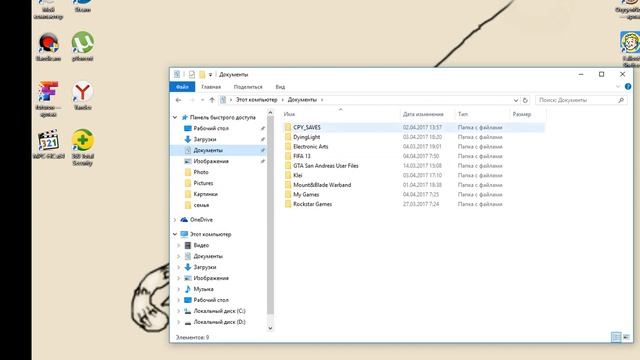Click the navigation pane scrollbar up arrow
The height and width of the screenshot is (360, 640).
[270, 113]
